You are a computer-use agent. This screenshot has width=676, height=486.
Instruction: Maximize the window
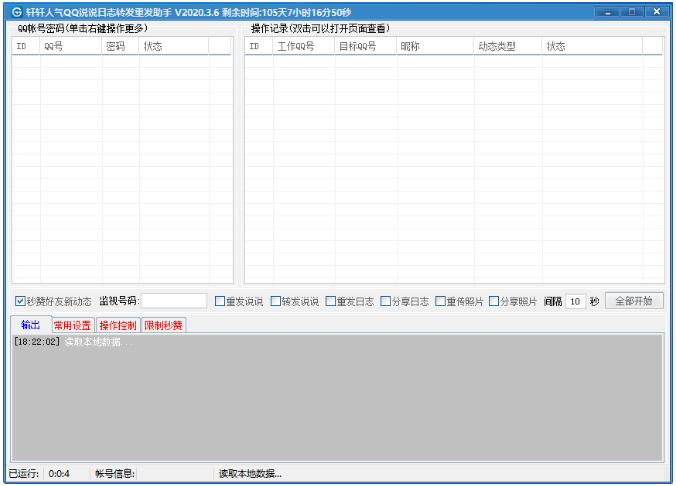632,12
